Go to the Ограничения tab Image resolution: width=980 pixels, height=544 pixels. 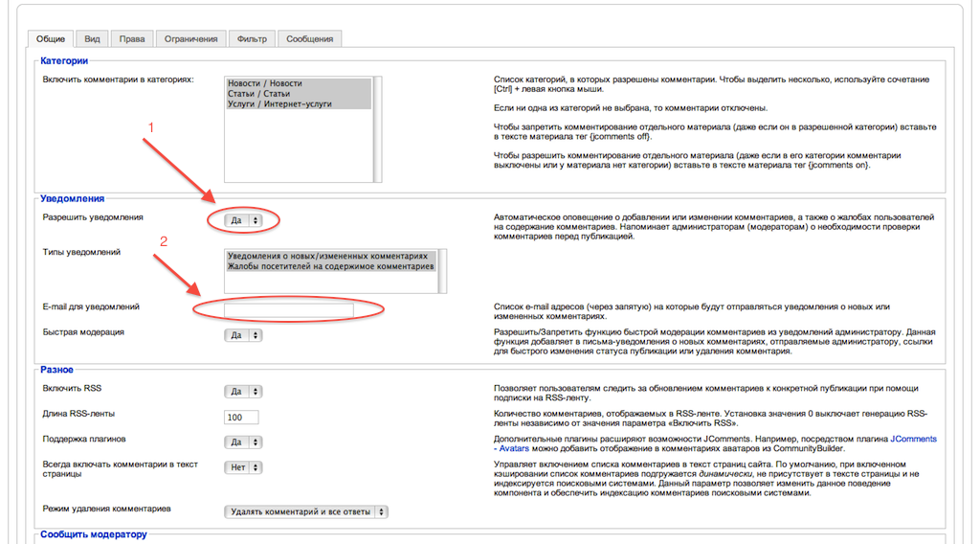190,39
